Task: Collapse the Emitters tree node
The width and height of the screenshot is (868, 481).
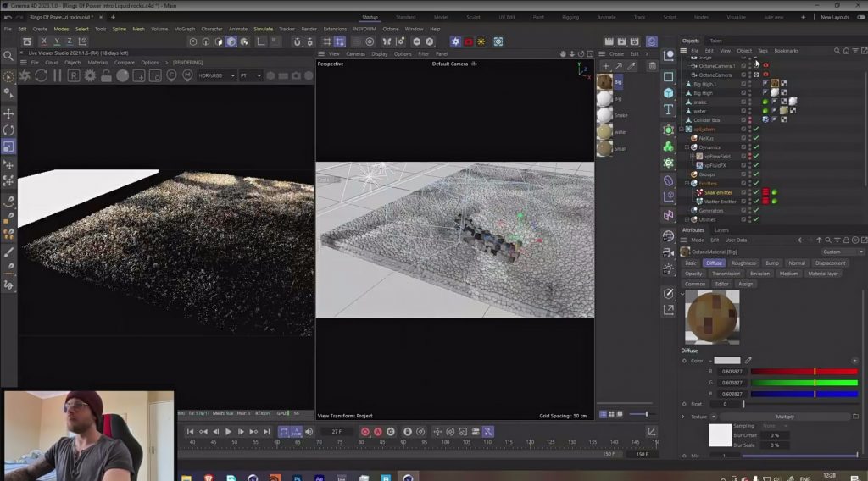Action: point(687,184)
